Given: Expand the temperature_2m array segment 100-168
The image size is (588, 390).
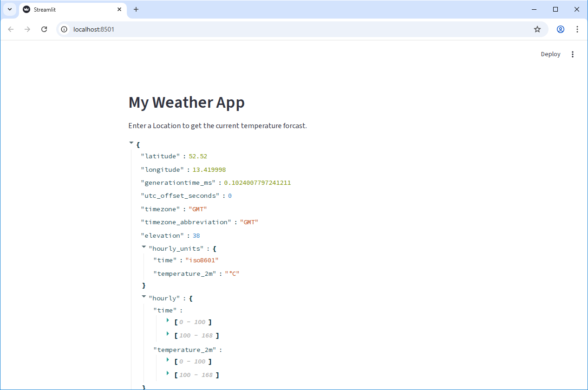Looking at the screenshot, I should pyautogui.click(x=168, y=373).
